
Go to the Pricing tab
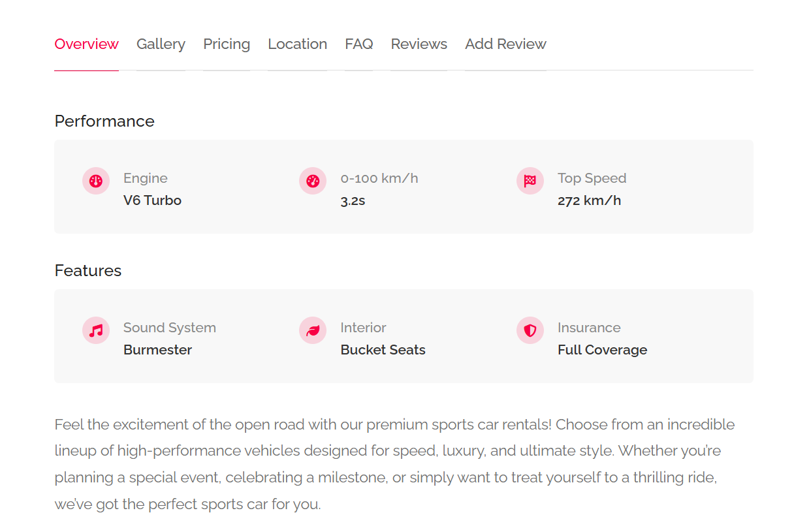(x=227, y=44)
